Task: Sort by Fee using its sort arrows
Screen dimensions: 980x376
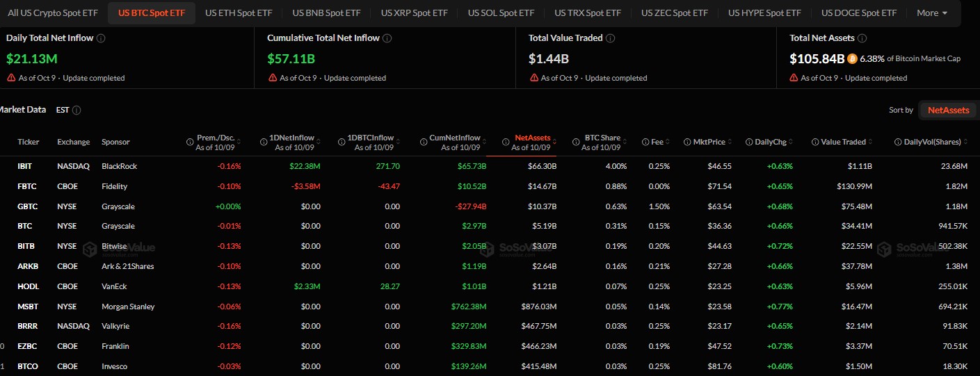Action: pyautogui.click(x=669, y=142)
